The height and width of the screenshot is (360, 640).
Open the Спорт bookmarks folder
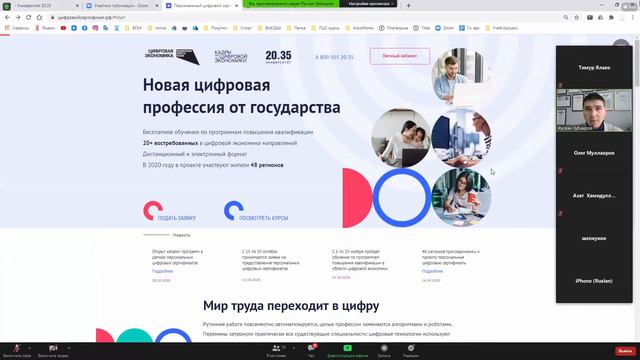242,28
